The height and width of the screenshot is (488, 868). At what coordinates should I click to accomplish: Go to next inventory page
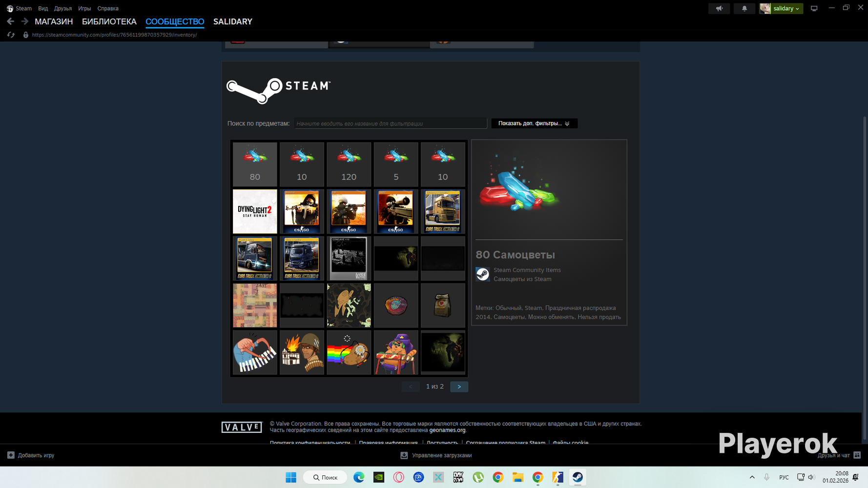(x=459, y=386)
